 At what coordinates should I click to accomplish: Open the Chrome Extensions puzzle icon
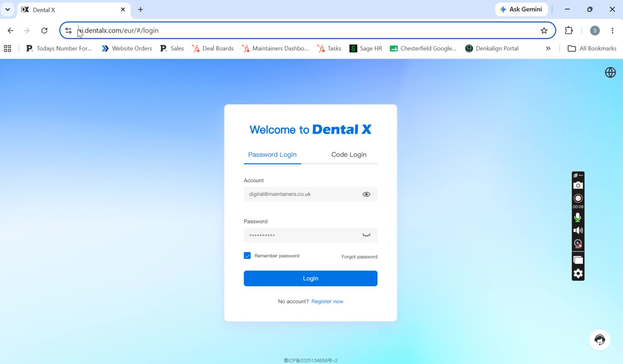click(x=569, y=30)
